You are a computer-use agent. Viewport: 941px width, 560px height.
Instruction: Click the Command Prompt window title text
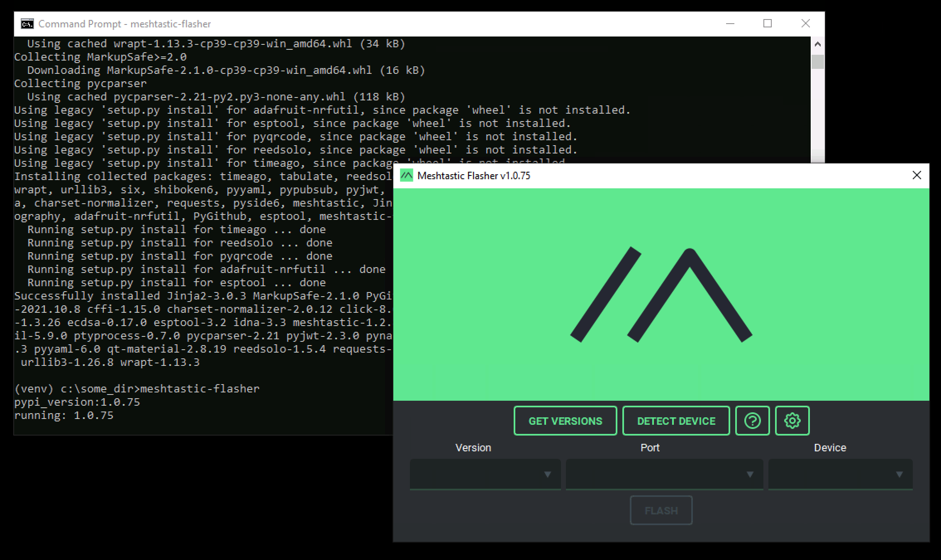pos(124,24)
